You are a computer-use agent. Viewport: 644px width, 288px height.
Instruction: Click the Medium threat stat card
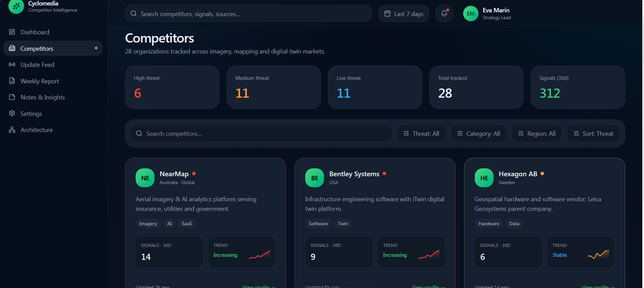click(x=274, y=87)
